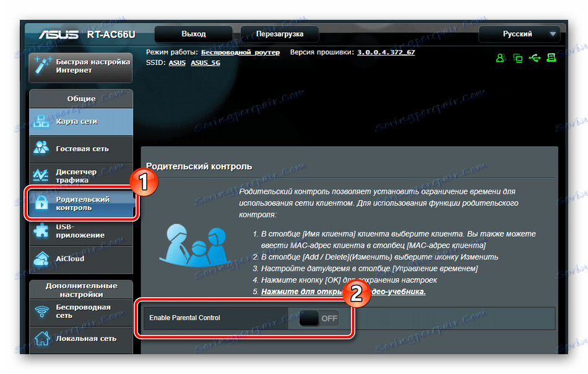Click the RT-AC66U model name
This screenshot has width=588, height=374.
coord(111,35)
